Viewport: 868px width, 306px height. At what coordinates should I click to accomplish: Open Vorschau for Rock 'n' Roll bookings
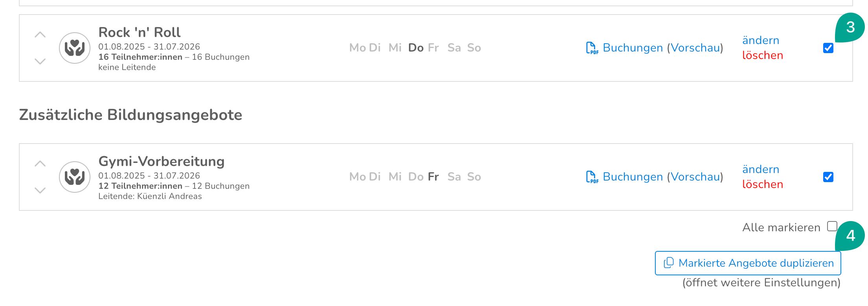pyautogui.click(x=695, y=48)
